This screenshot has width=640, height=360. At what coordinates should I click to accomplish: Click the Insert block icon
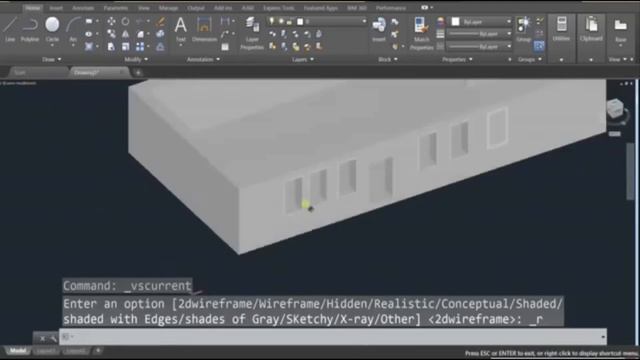[x=379, y=29]
